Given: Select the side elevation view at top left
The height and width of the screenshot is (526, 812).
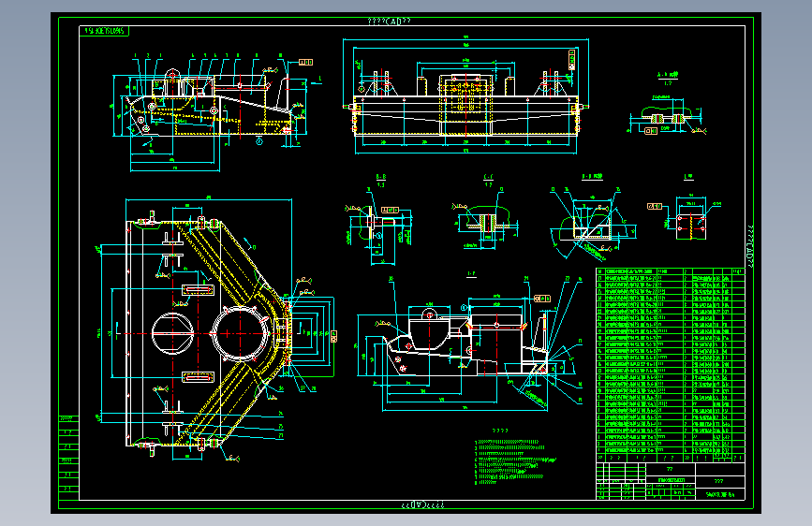Looking at the screenshot, I should pos(214,111).
